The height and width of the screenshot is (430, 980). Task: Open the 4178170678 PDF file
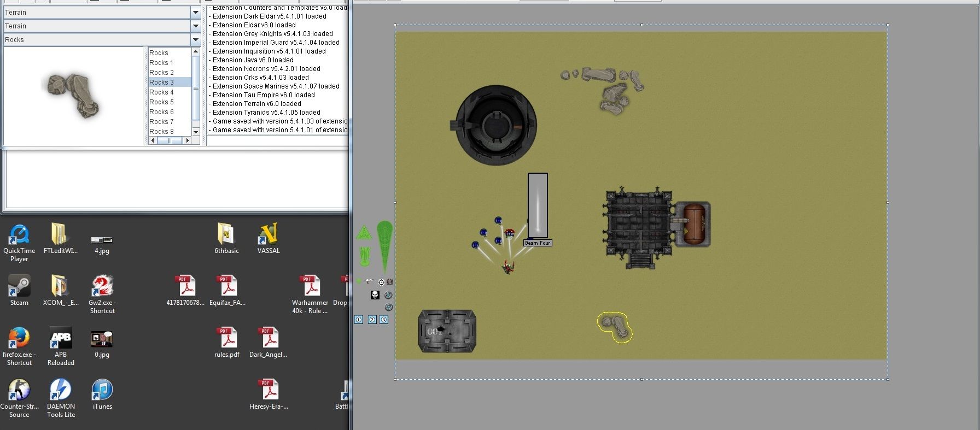[x=185, y=290]
